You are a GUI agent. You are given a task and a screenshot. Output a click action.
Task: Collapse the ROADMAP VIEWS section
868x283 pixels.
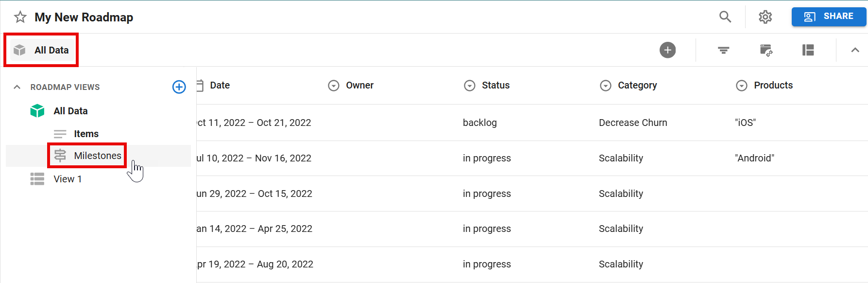(x=17, y=87)
